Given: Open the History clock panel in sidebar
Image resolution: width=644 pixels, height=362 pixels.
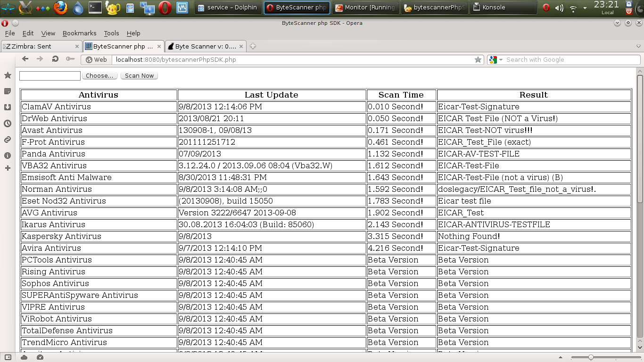Looking at the screenshot, I should pos(8,123).
